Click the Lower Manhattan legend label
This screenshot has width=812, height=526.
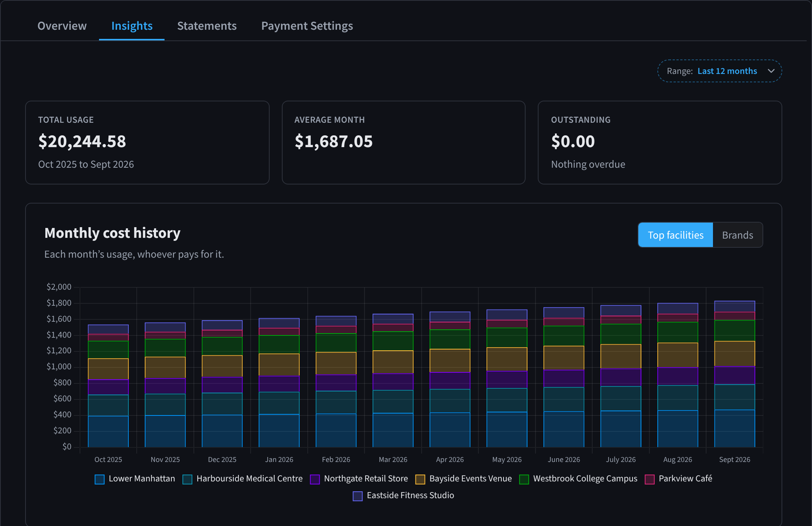[142, 479]
